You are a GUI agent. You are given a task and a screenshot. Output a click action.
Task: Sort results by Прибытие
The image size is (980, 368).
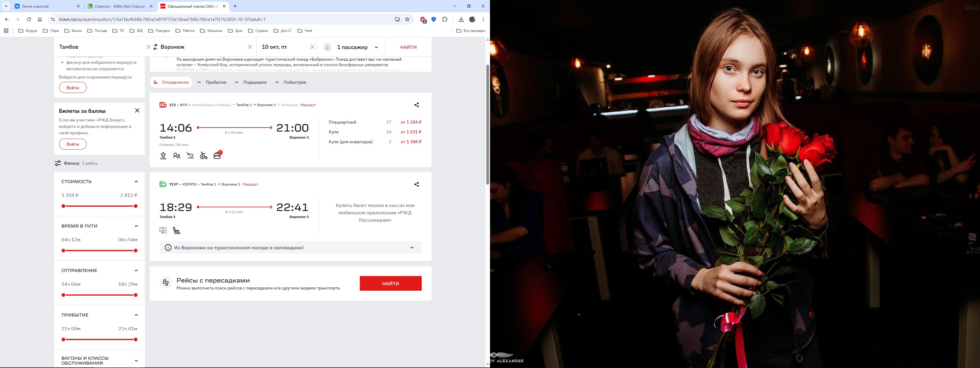click(216, 82)
